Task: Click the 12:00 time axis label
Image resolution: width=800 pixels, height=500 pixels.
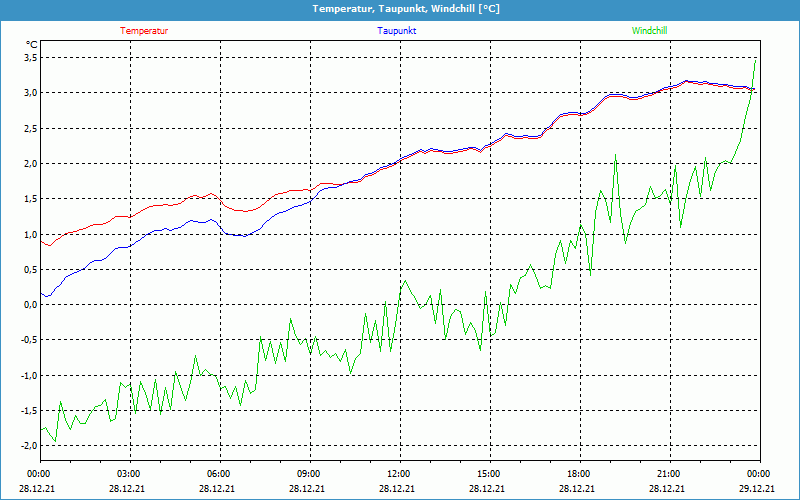Action: (397, 474)
